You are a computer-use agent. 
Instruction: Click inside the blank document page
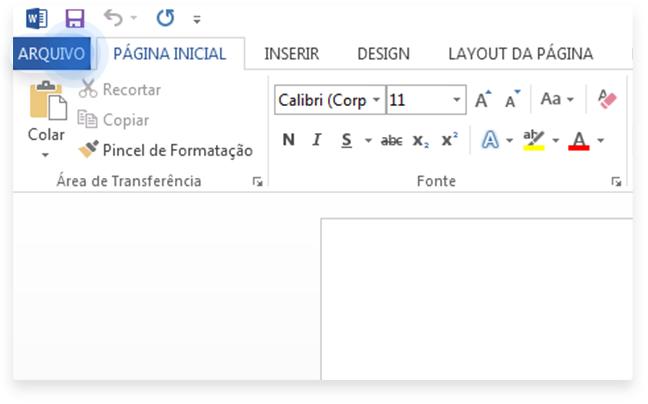pyautogui.click(x=477, y=299)
